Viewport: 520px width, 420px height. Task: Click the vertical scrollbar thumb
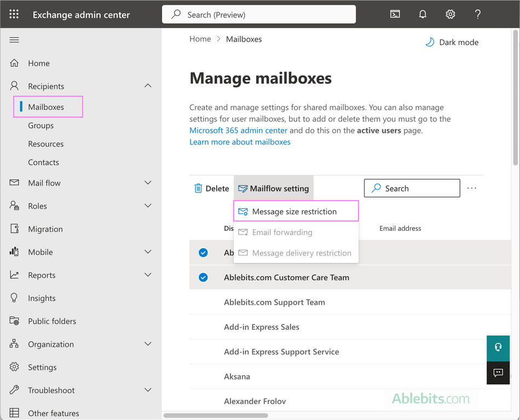516,97
